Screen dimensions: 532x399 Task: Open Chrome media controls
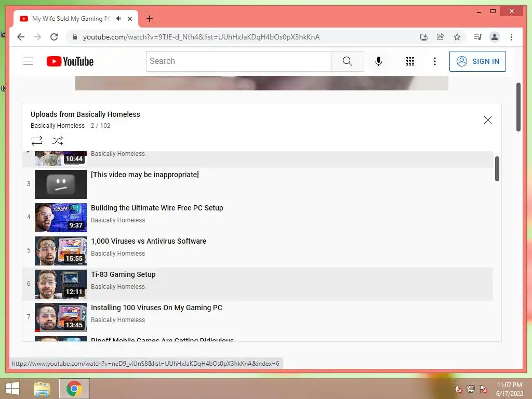[x=478, y=37]
